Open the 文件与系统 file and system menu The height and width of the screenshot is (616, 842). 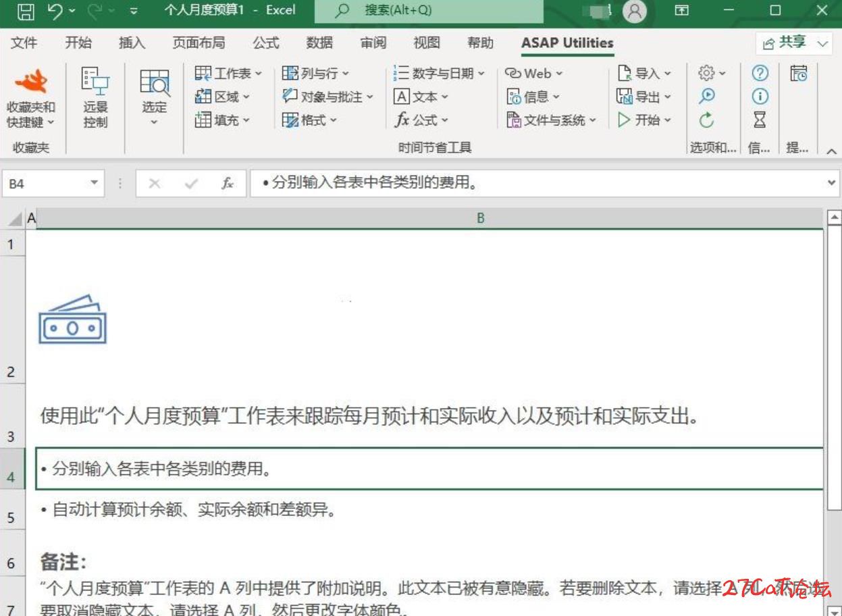[552, 120]
